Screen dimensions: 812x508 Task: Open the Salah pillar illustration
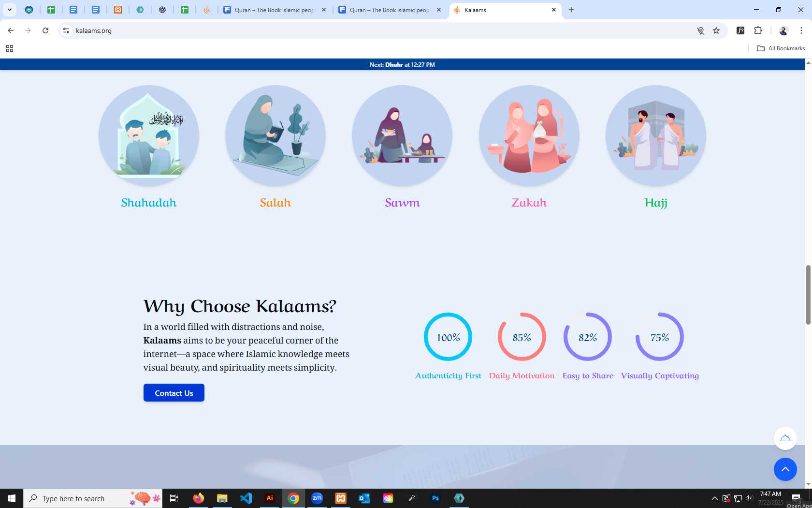pyautogui.click(x=275, y=135)
